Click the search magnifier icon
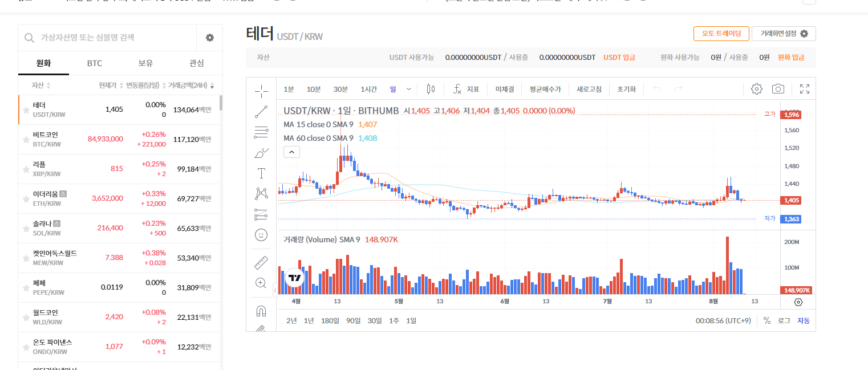 29,38
